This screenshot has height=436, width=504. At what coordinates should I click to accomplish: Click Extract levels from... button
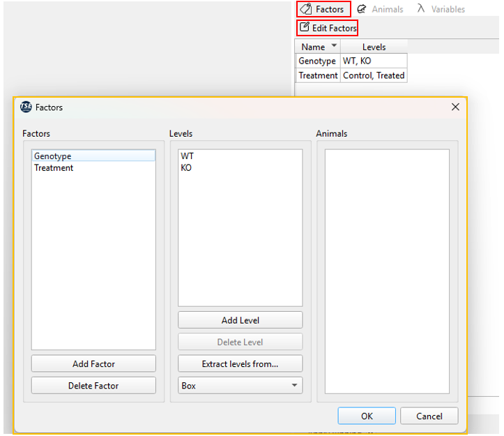pyautogui.click(x=240, y=364)
